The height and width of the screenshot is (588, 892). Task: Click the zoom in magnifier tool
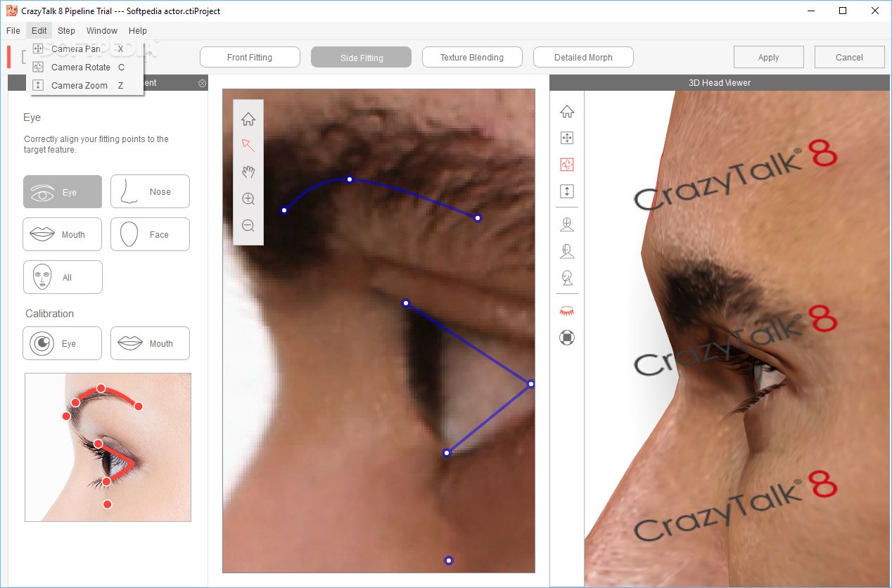[x=248, y=198]
